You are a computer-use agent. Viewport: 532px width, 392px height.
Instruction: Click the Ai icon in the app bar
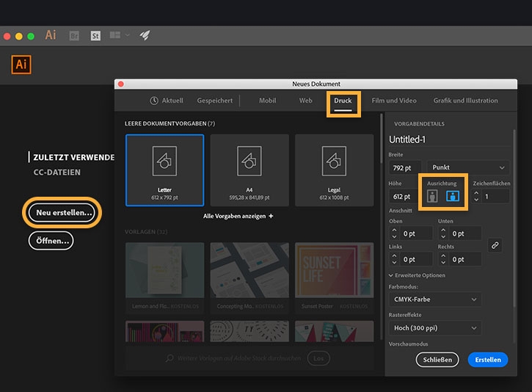tap(51, 35)
